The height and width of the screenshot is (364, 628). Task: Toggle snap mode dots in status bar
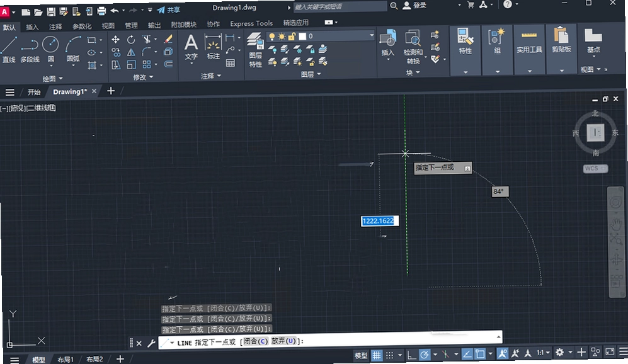(390, 355)
